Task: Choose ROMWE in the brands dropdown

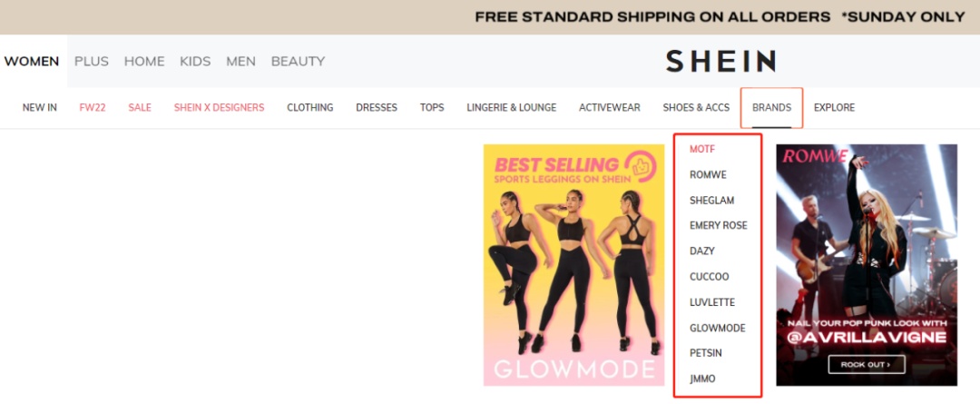Action: (708, 174)
